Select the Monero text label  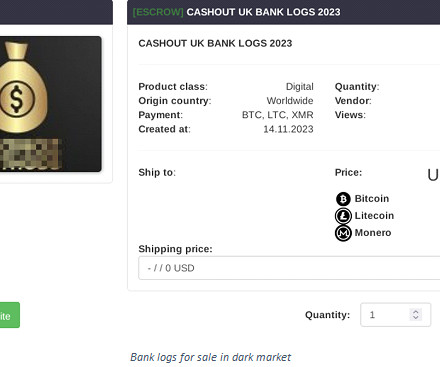coord(373,233)
